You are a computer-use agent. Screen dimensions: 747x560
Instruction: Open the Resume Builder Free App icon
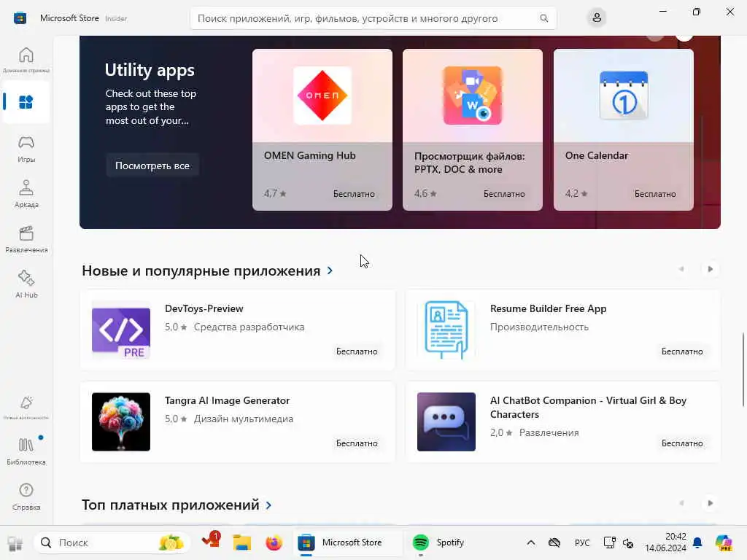tap(446, 330)
